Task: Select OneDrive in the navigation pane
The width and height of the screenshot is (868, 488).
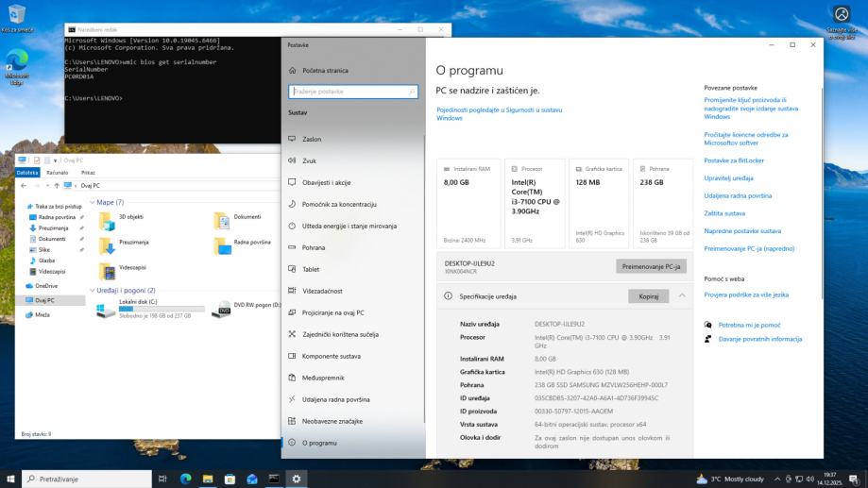Action: (x=45, y=286)
